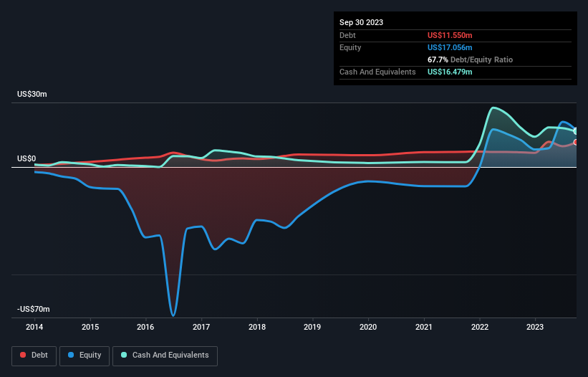
Task: Click the teal Cash end-point marker on chart
Action: point(576,131)
